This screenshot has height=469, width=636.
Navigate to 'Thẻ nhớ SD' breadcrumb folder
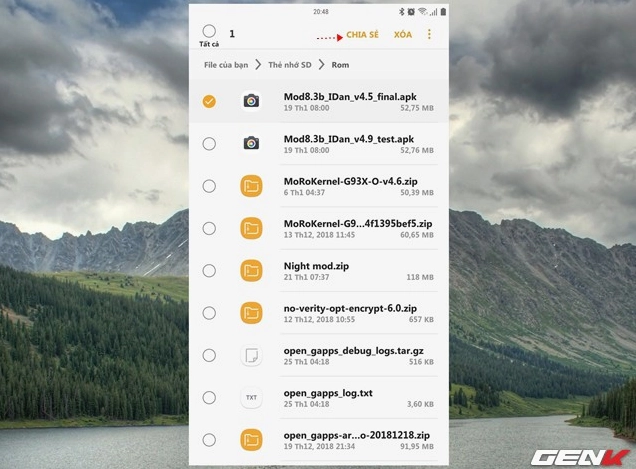(290, 65)
